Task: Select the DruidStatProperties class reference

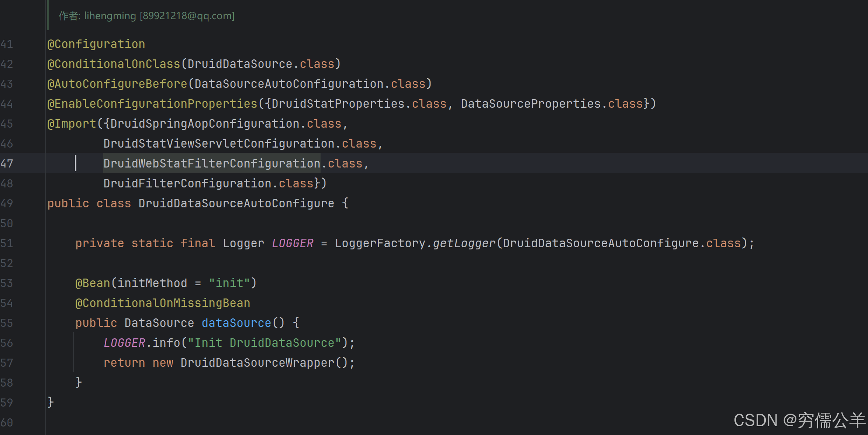Action: (338, 104)
